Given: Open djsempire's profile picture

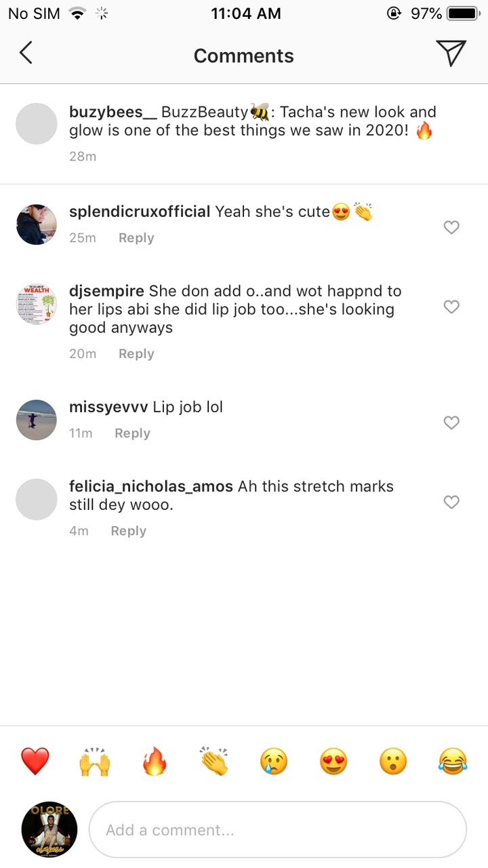Looking at the screenshot, I should [37, 304].
